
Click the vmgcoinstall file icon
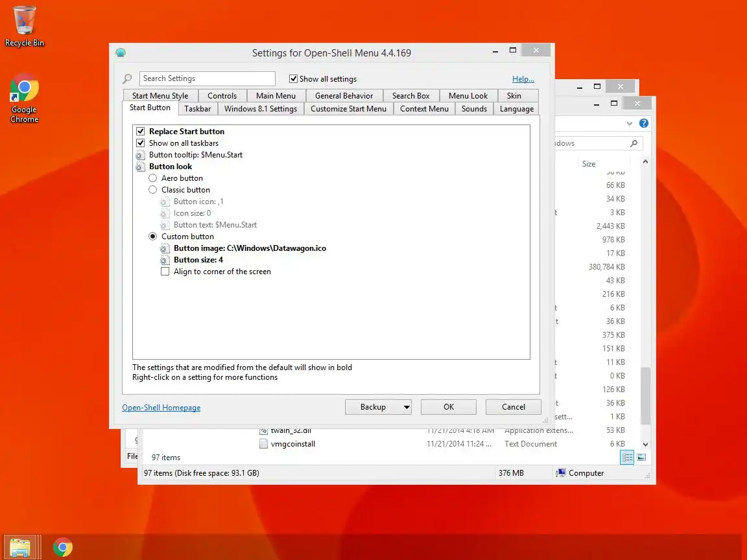(263, 444)
